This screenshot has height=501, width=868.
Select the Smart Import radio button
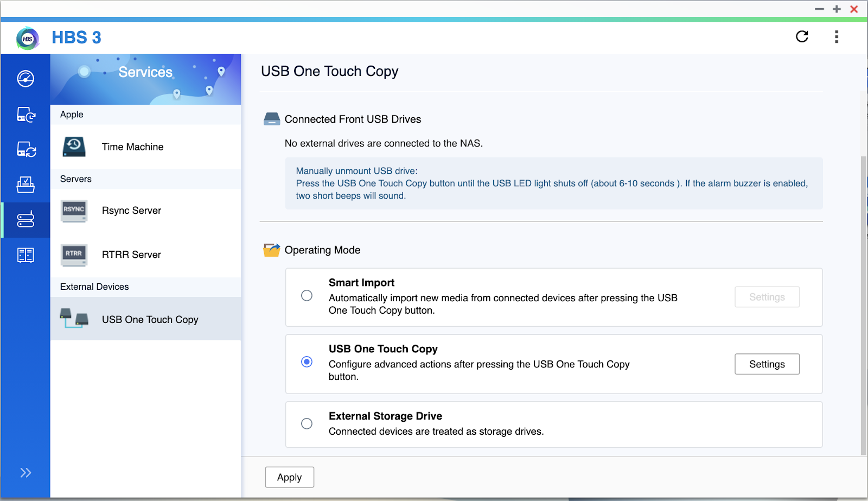pos(307,296)
